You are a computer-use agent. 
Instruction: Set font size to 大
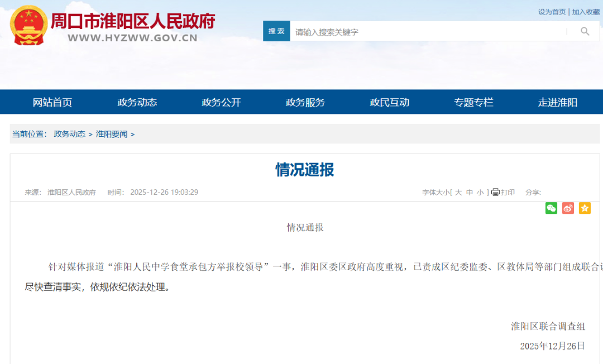pos(458,192)
